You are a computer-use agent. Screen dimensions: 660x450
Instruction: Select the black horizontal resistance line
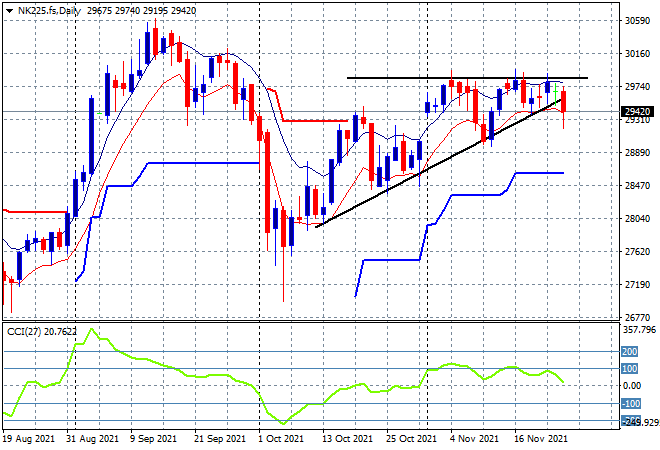467,78
